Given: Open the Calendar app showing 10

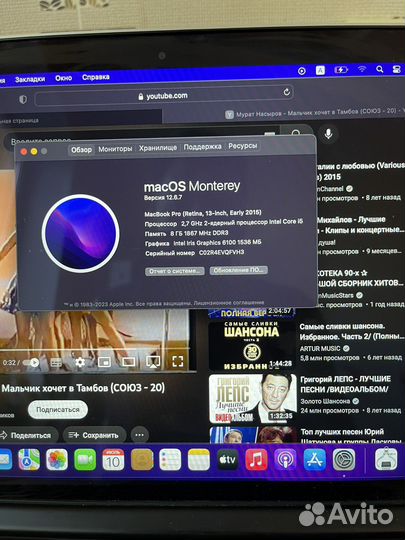Looking at the screenshot, I should click(x=113, y=460).
